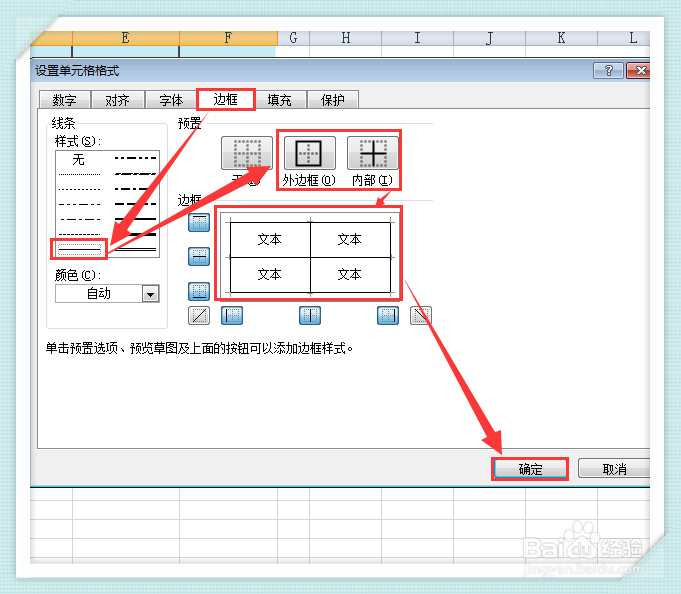Select column header E
The width and height of the screenshot is (681, 594).
click(x=126, y=38)
